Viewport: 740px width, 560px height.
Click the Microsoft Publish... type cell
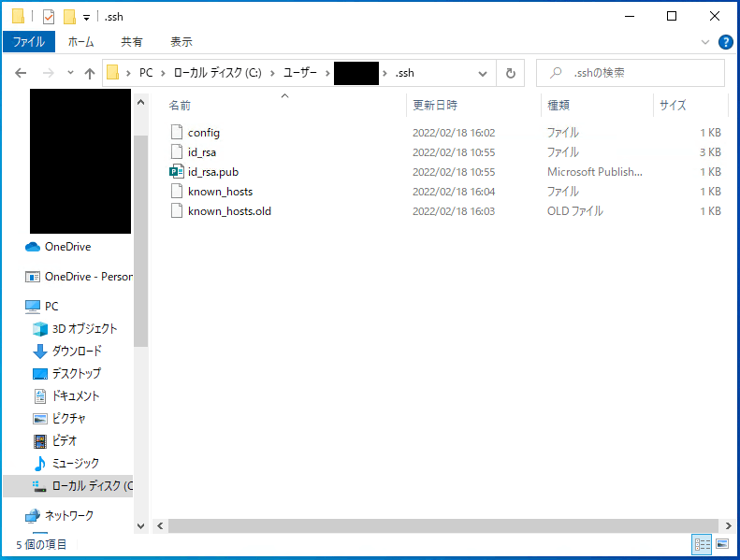pyautogui.click(x=595, y=172)
